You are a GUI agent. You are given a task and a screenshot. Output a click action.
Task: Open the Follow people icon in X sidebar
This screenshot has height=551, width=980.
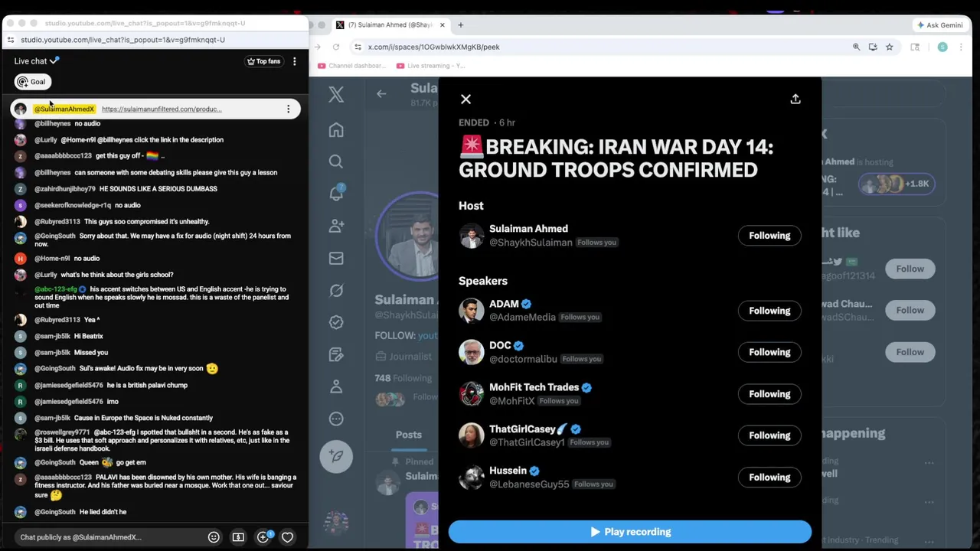[x=336, y=226]
